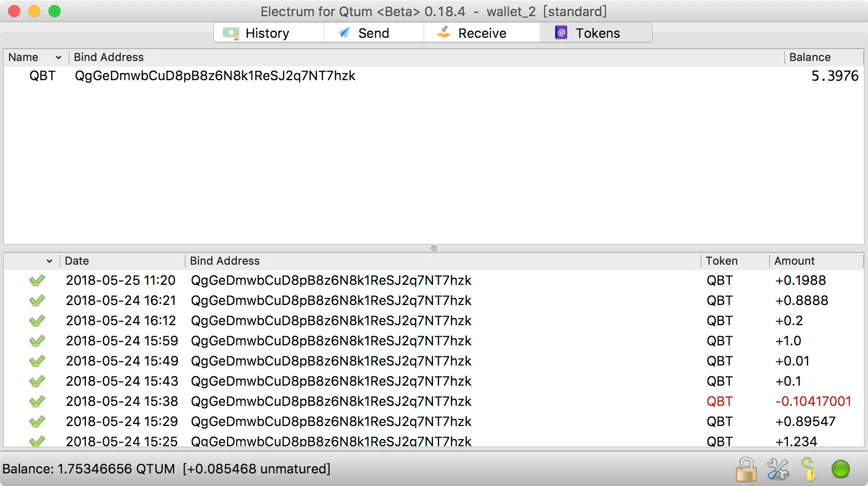Select the 2018-05-24 15:29 transaction date

122,421
